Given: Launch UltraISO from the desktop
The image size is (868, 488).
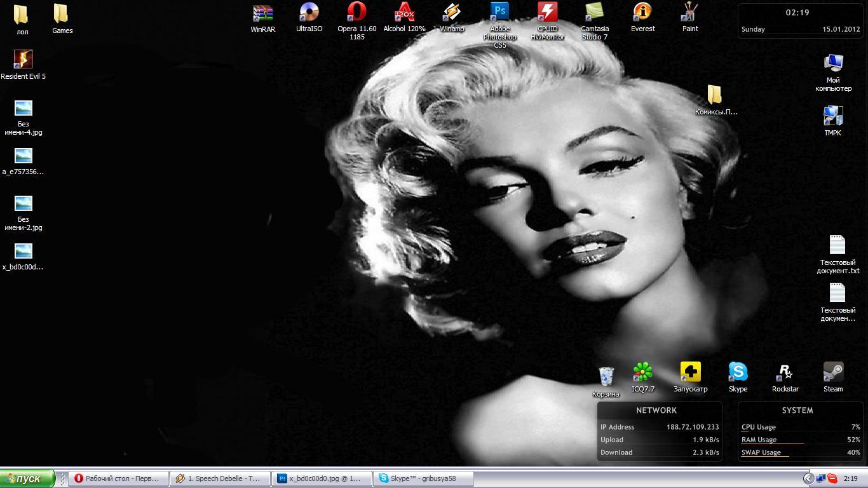Looking at the screenshot, I should coord(309,13).
